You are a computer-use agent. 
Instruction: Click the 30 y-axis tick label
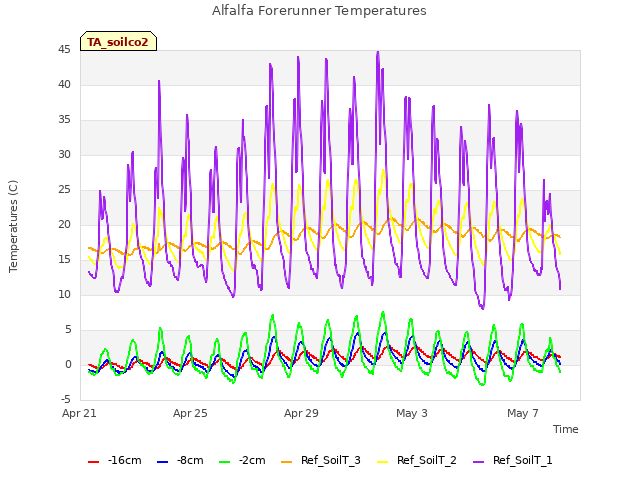click(64, 155)
